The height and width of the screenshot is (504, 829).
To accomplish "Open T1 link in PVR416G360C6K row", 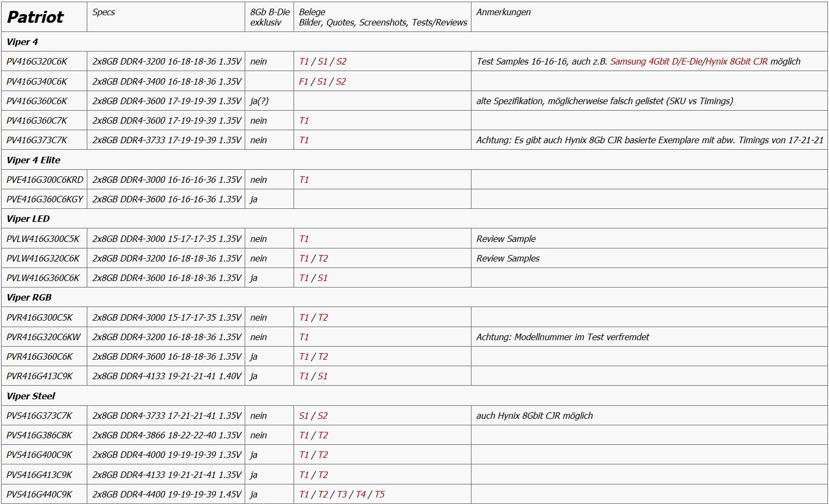I will [304, 356].
